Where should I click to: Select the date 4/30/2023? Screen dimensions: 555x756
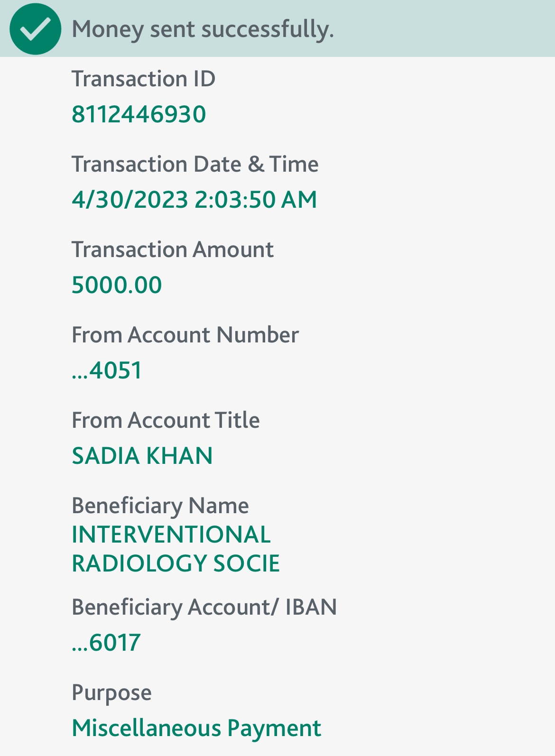pyautogui.click(x=130, y=199)
